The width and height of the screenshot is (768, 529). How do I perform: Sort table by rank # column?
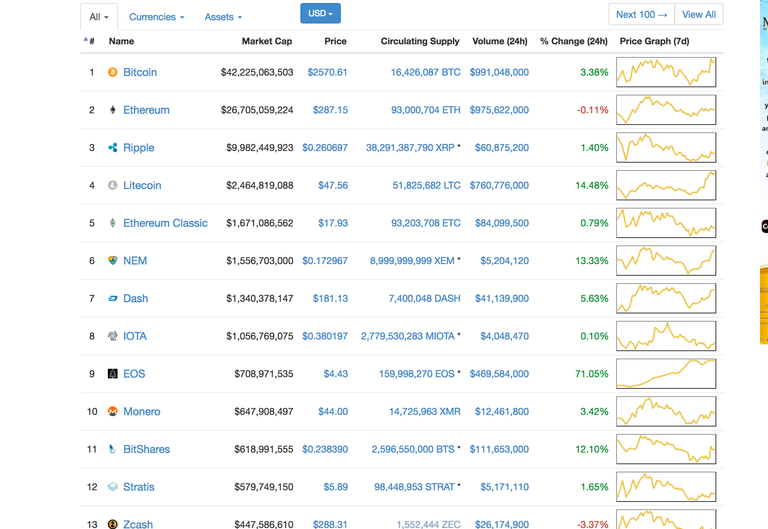click(x=92, y=41)
